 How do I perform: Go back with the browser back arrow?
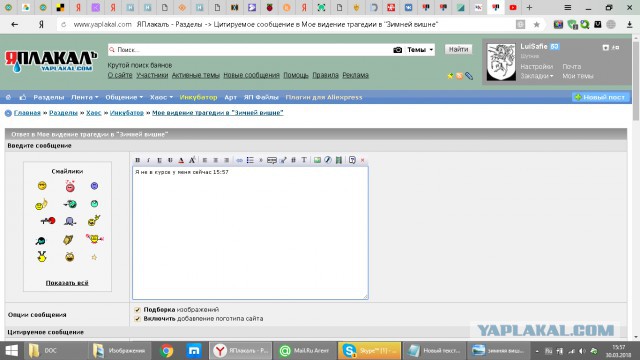tap(15, 24)
